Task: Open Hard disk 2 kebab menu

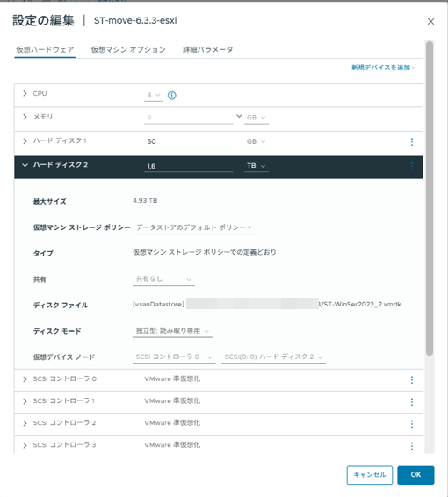Action: click(412, 166)
